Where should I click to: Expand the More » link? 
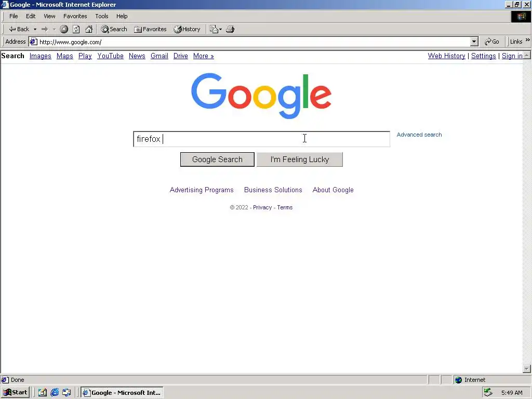pos(204,56)
